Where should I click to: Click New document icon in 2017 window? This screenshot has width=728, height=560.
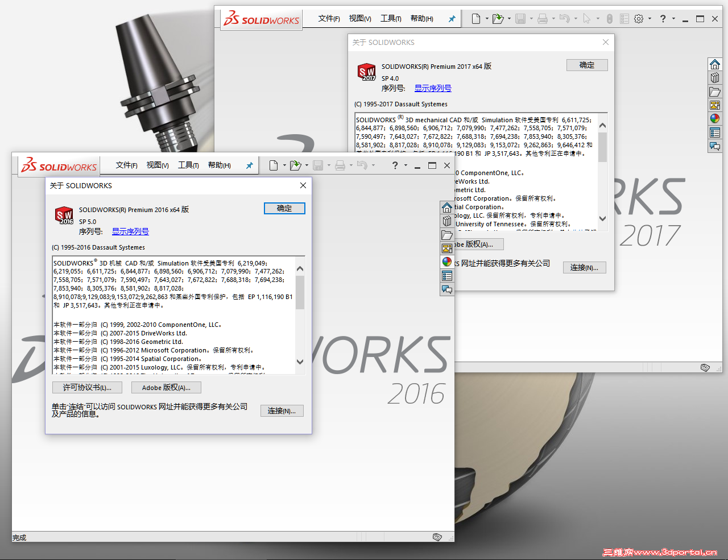coord(476,19)
